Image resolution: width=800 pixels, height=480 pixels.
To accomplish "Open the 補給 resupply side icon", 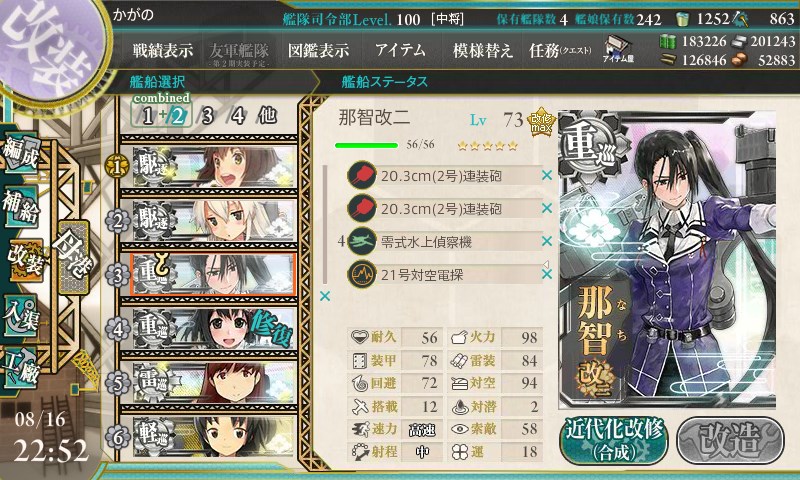I will 20,206.
